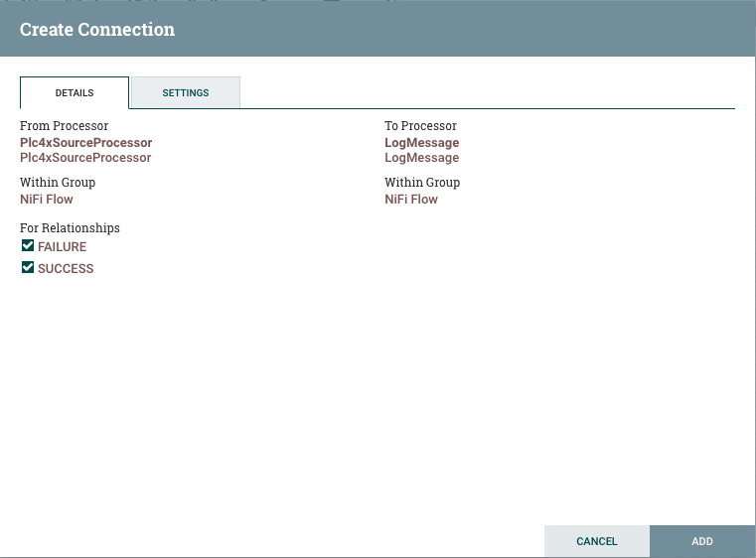Click the Create Connection dialog title
This screenshot has height=558, width=756.
[x=97, y=30]
